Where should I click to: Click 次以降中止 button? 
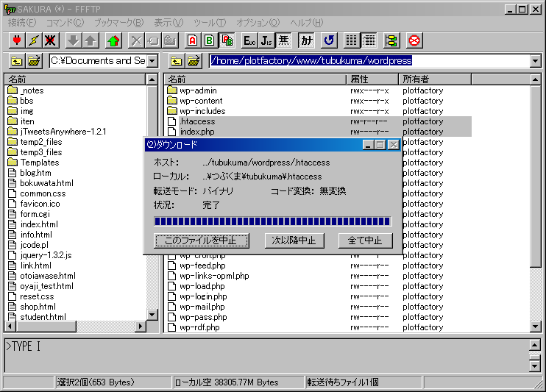(x=294, y=240)
